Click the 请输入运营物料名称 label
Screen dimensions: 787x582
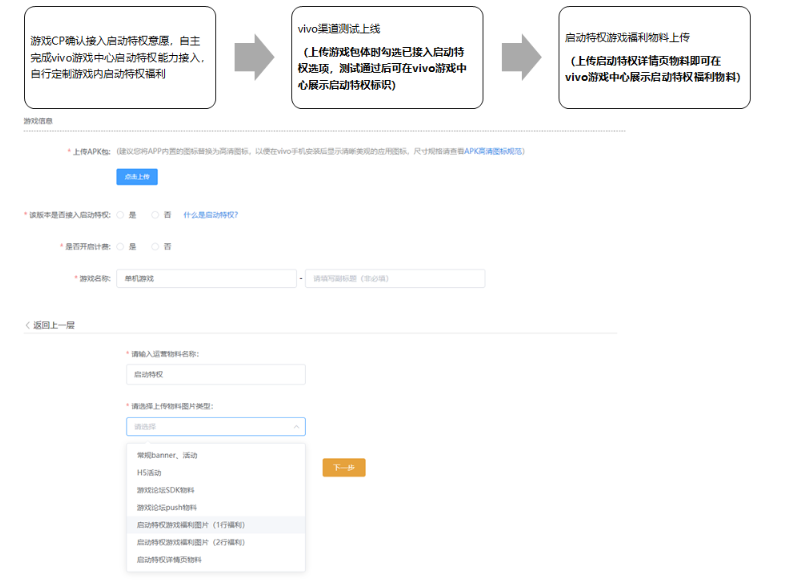point(165,354)
